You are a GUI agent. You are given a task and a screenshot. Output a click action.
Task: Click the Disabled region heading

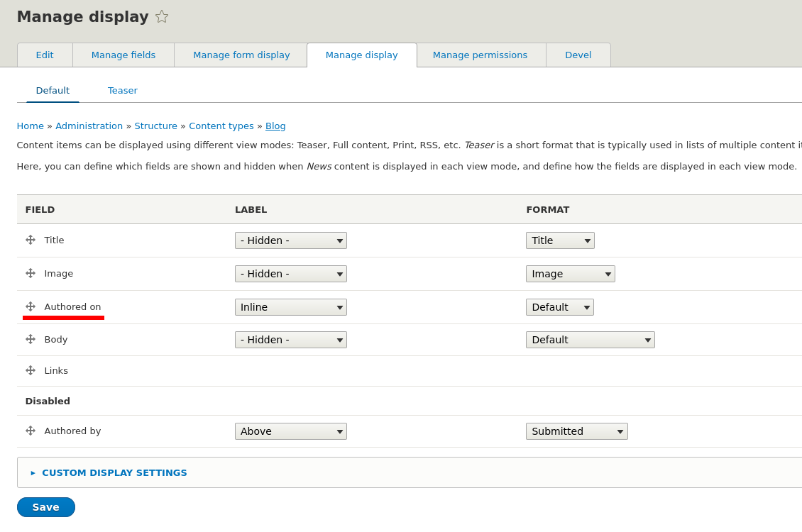click(48, 401)
